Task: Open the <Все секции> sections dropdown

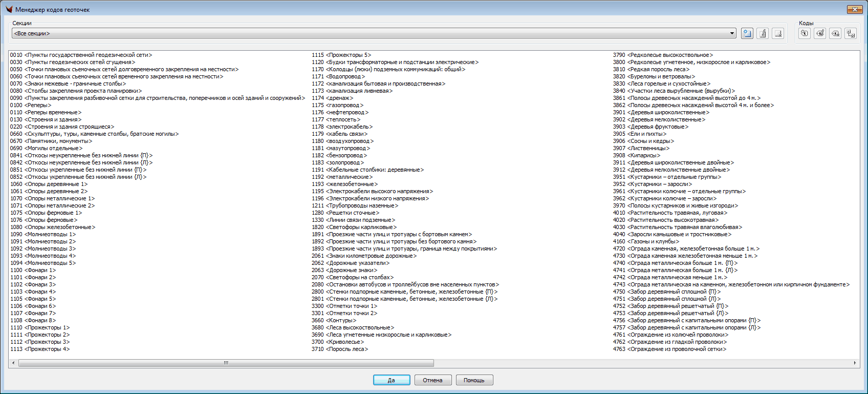Action: point(732,33)
